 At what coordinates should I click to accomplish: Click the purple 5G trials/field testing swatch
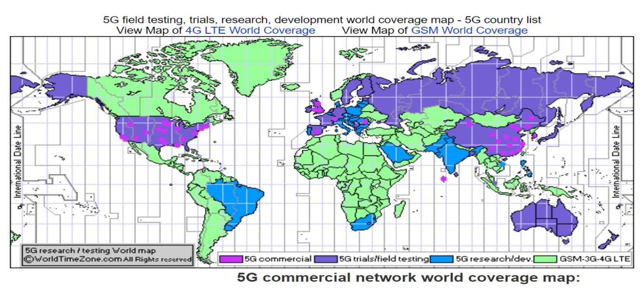pos(326,259)
